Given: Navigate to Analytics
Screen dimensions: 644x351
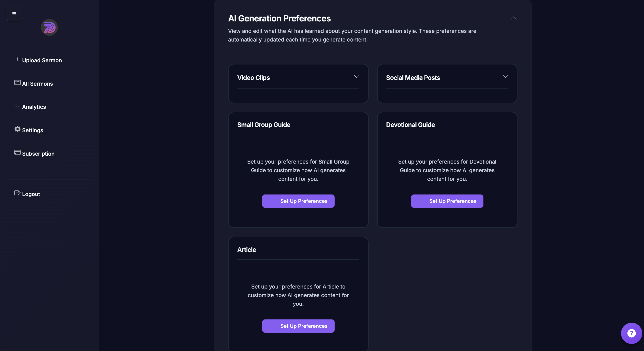Looking at the screenshot, I should 34,107.
